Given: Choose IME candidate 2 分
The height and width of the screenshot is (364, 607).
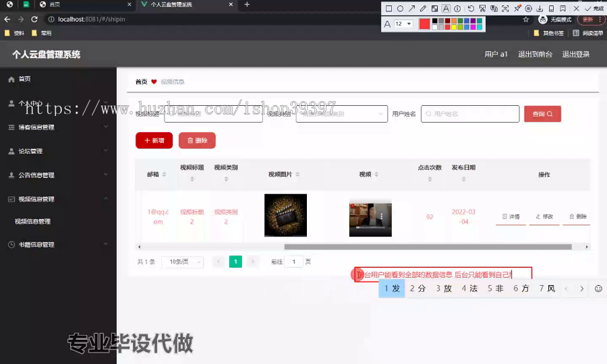Looking at the screenshot, I should pos(417,289).
